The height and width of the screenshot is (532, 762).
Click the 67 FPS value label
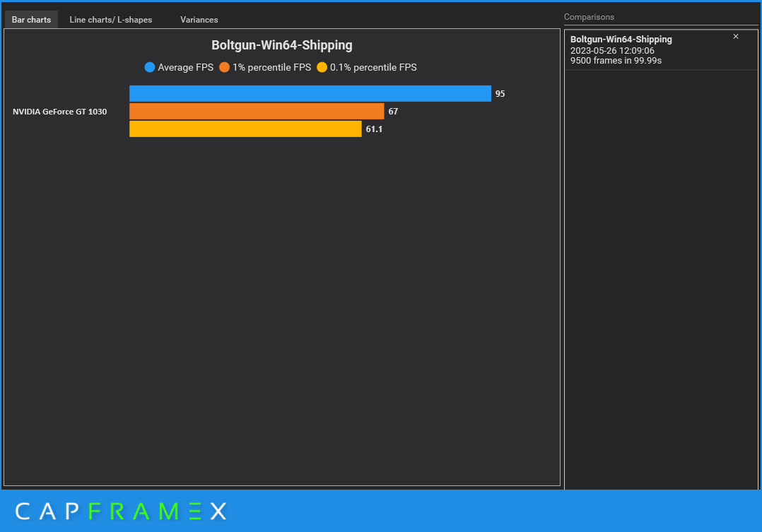pyautogui.click(x=393, y=111)
